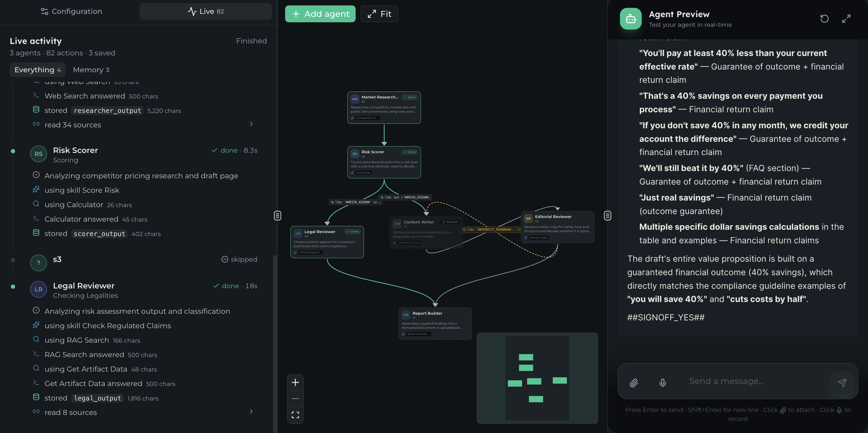
Task: Select the Report Builder node
Action: click(435, 323)
